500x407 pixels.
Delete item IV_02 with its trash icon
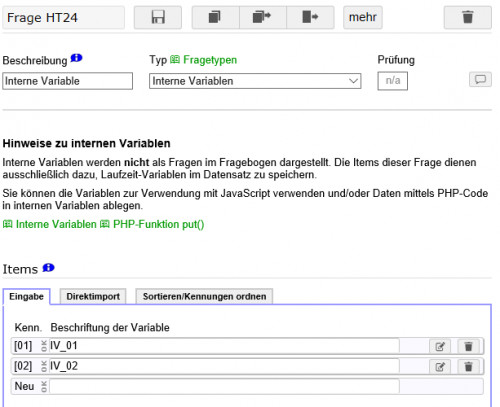[468, 367]
